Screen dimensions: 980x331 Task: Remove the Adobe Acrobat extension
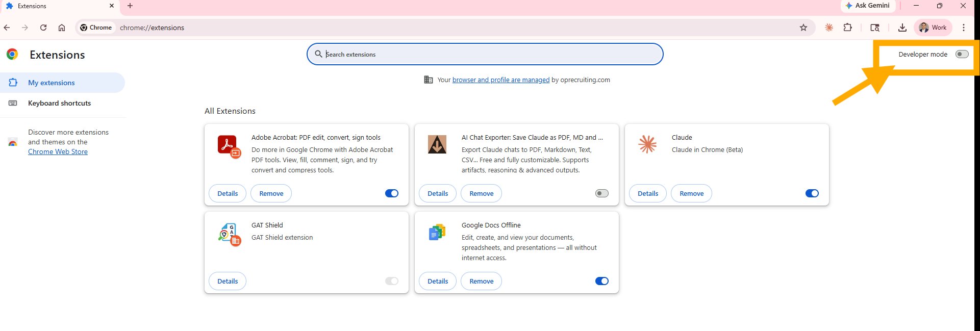(x=271, y=193)
